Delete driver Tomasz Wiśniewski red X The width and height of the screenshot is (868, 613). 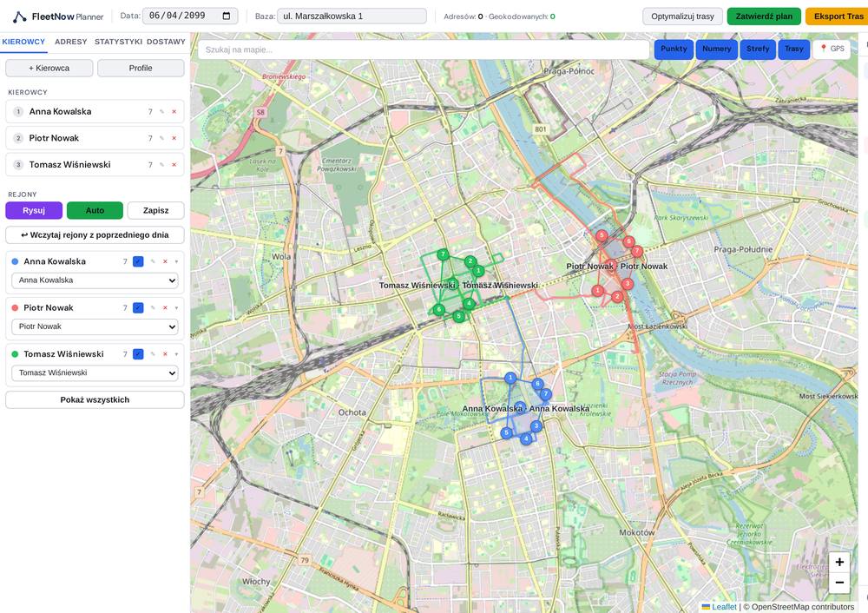(174, 165)
